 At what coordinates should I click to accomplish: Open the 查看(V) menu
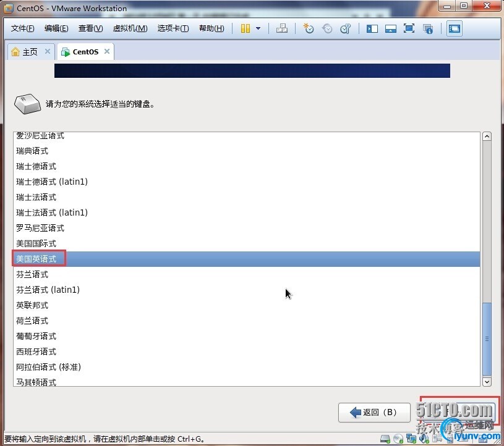click(91, 28)
